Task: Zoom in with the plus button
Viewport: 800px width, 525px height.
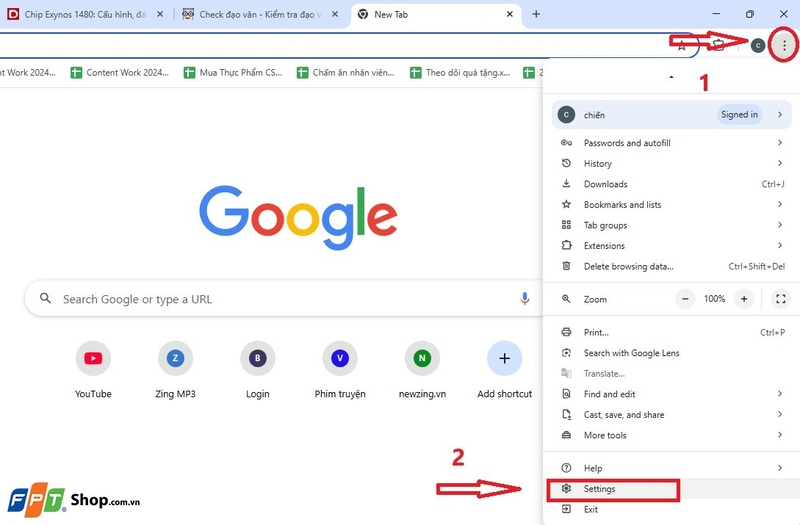Action: click(x=744, y=299)
